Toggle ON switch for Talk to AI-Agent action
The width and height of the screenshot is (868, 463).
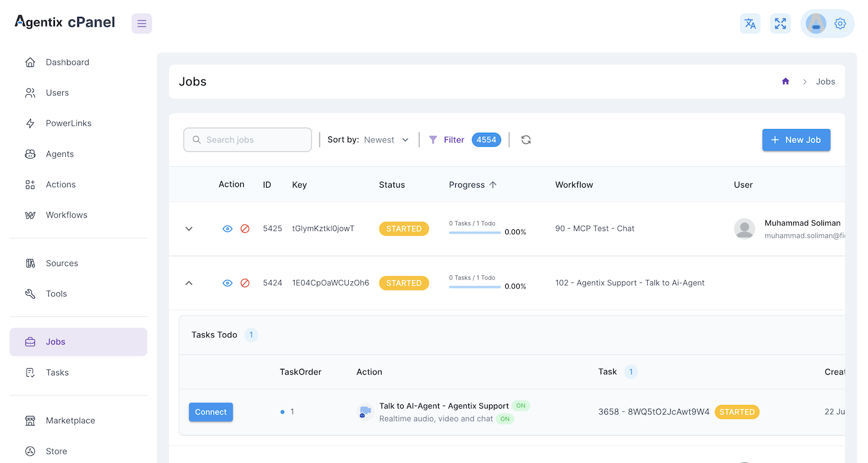coord(520,406)
